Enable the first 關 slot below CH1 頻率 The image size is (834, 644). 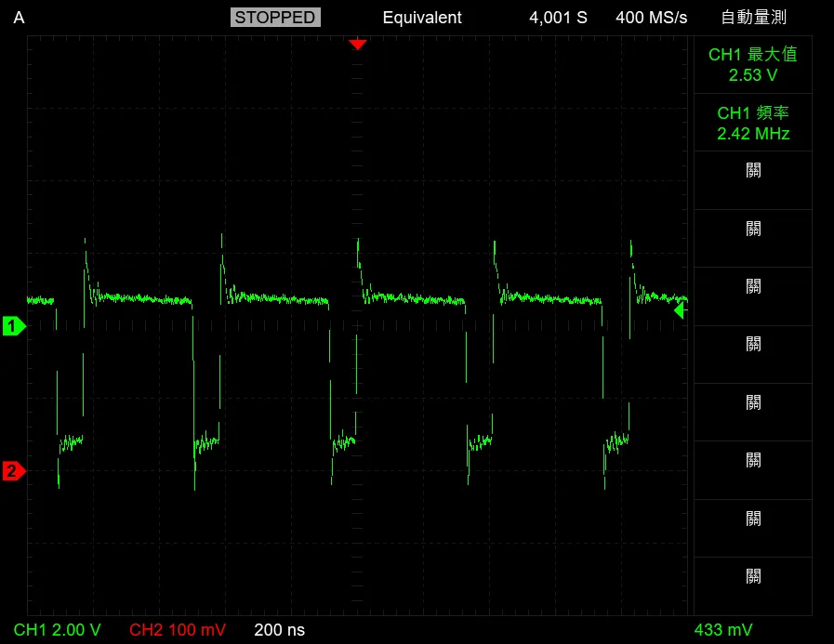tap(753, 180)
